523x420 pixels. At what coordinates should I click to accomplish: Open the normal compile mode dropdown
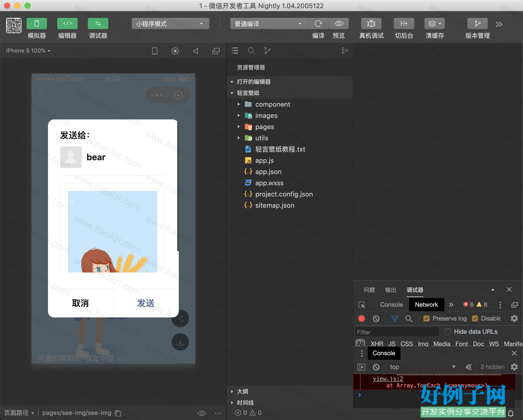click(269, 24)
